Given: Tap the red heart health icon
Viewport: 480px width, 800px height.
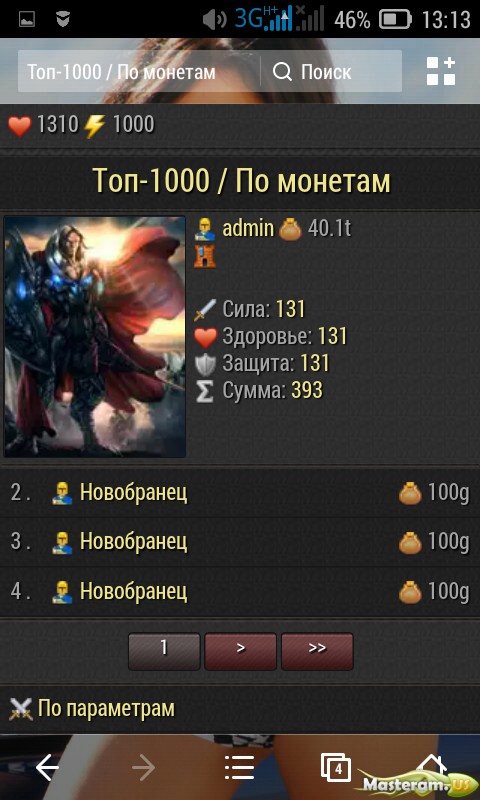Looking at the screenshot, I should (20, 126).
